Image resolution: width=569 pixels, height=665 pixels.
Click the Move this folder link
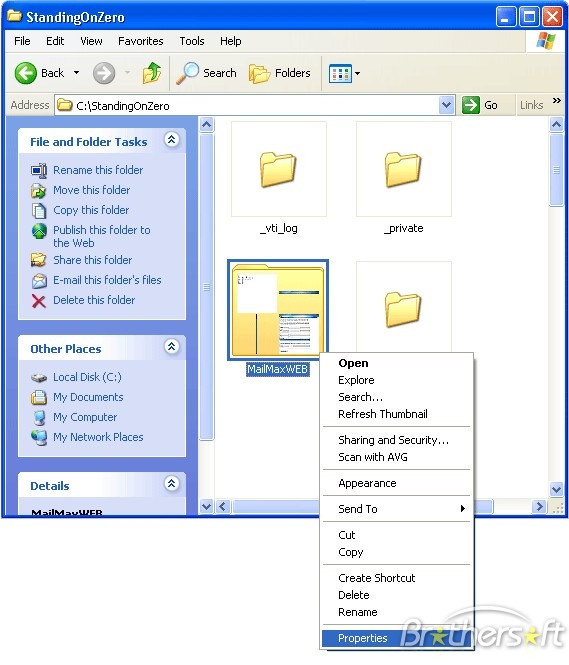pyautogui.click(x=92, y=190)
